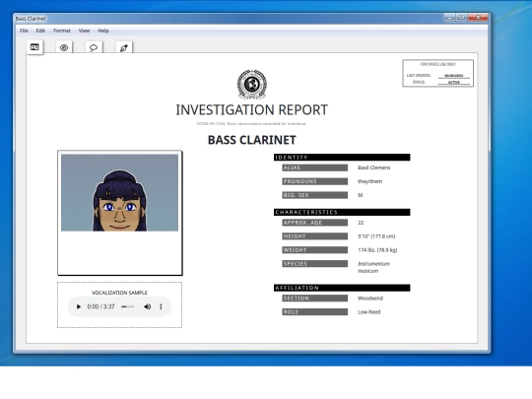Click the section value Woodwind

pos(370,299)
